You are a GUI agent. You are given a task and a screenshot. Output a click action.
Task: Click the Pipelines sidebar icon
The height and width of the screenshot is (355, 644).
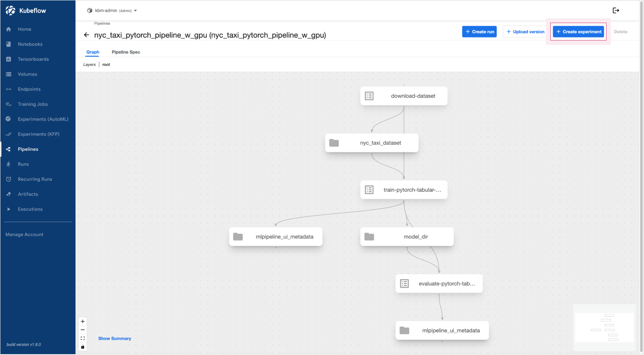(x=8, y=149)
